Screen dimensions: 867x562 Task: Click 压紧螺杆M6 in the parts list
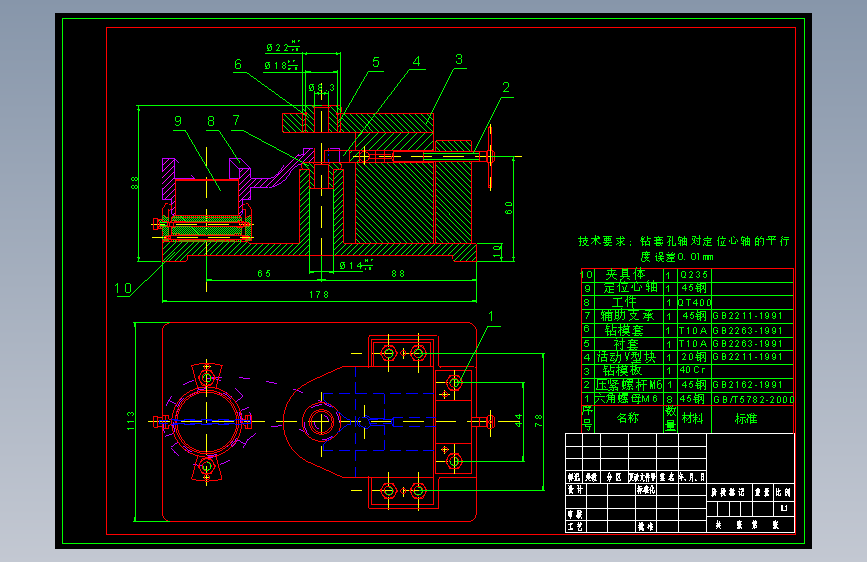pos(629,384)
